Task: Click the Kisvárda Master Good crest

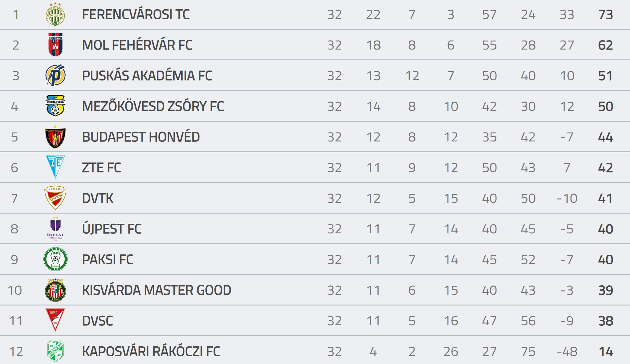Action: pos(55,290)
